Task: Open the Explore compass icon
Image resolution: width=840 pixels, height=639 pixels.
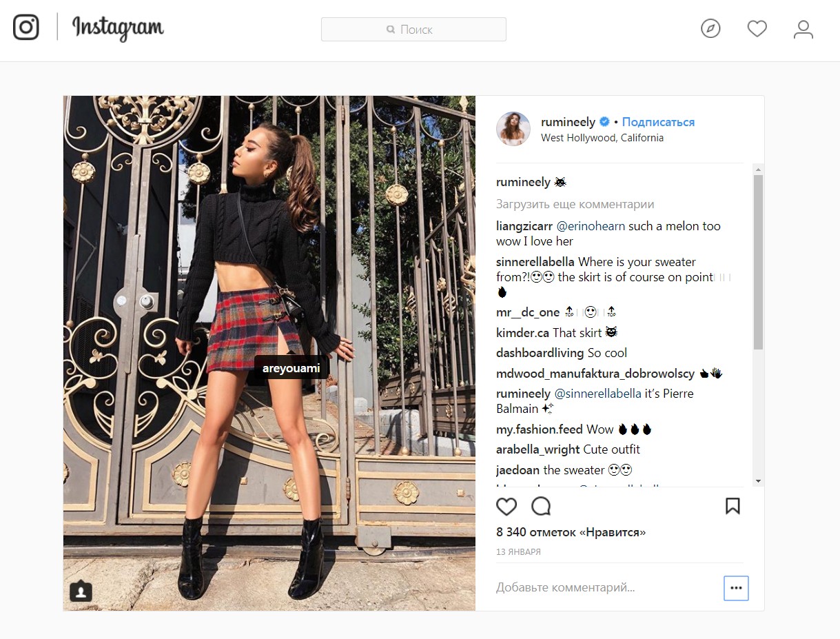Action: pos(710,29)
